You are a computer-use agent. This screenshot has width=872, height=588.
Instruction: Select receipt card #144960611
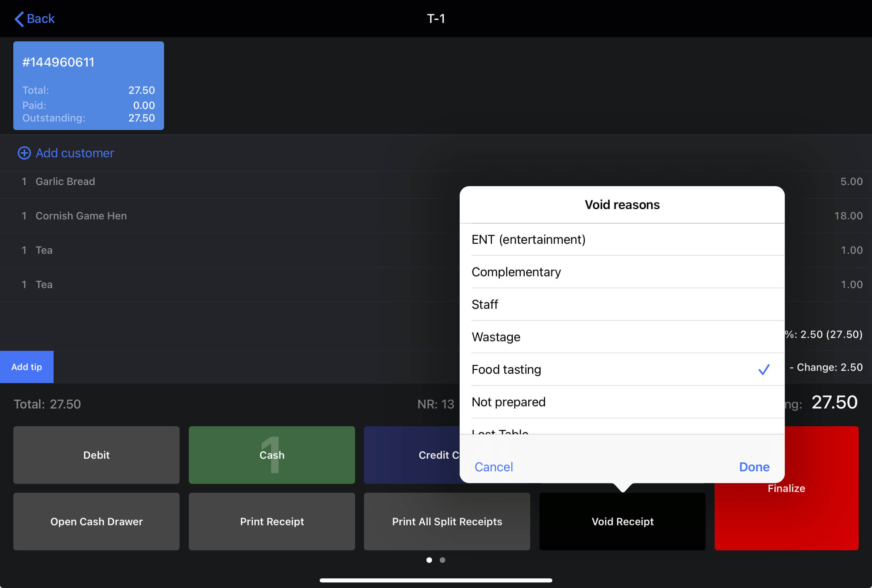pyautogui.click(x=89, y=86)
